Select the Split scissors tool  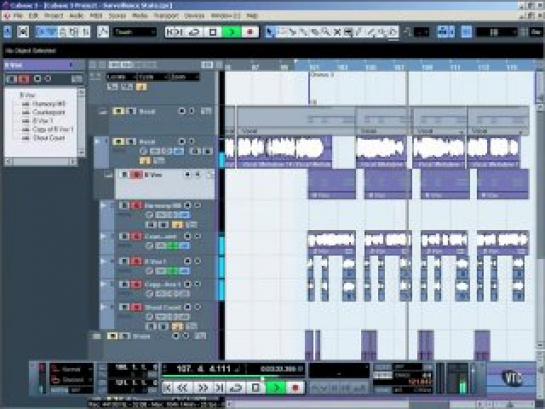293,32
